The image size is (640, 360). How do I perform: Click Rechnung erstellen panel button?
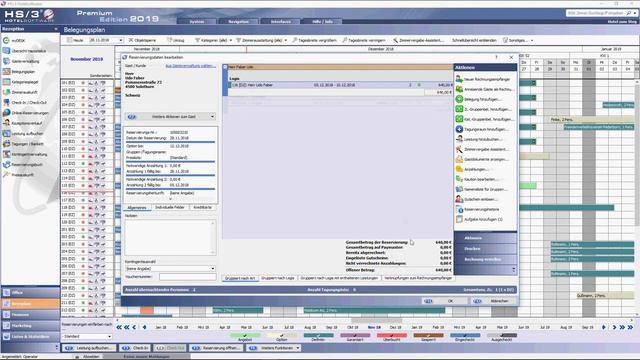click(483, 259)
